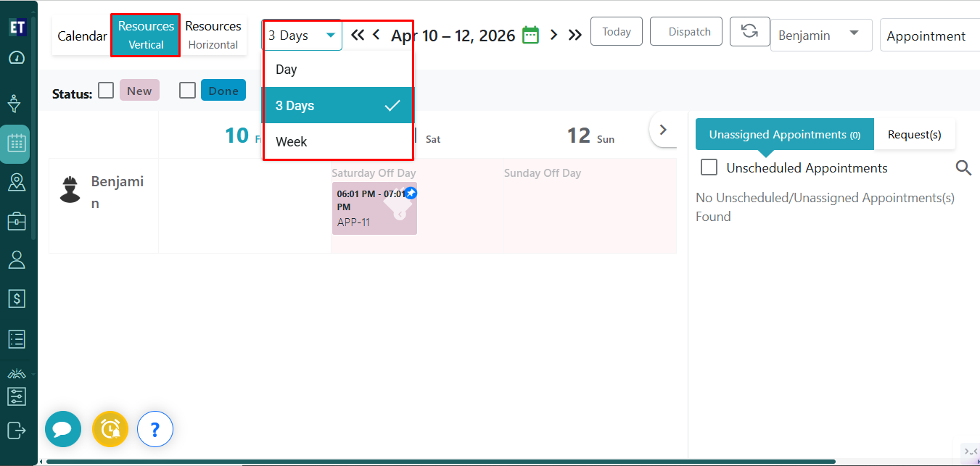Open the calendar date picker icon

point(530,35)
